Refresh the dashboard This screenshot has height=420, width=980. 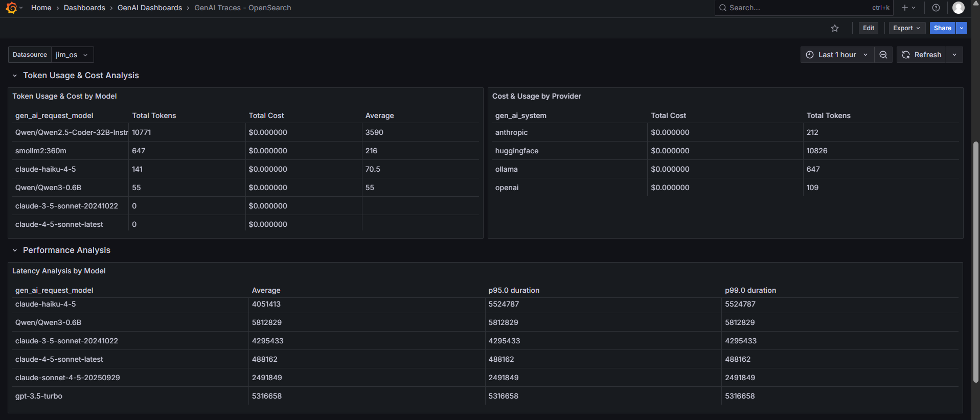click(x=922, y=55)
